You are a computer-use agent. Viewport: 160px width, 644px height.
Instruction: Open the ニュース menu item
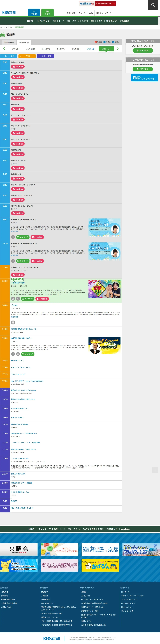82,13
